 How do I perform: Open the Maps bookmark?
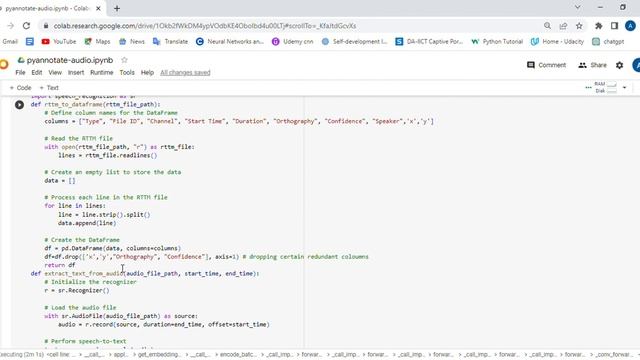[97, 42]
